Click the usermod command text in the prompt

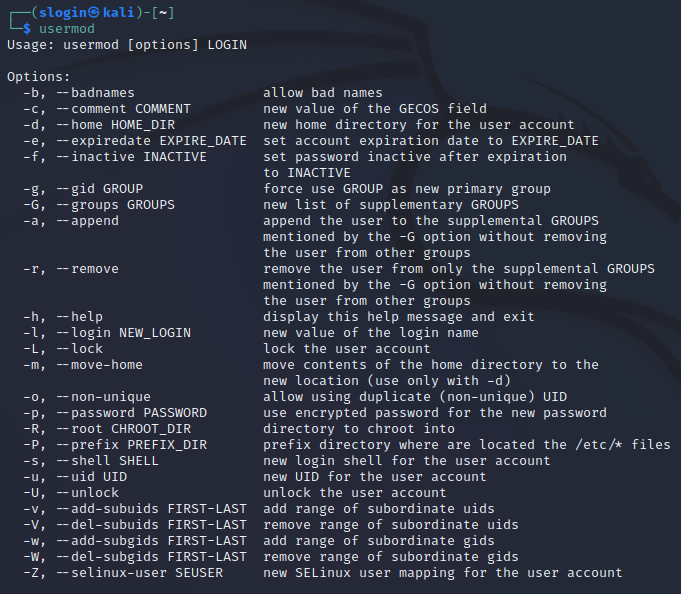pyautogui.click(x=67, y=29)
